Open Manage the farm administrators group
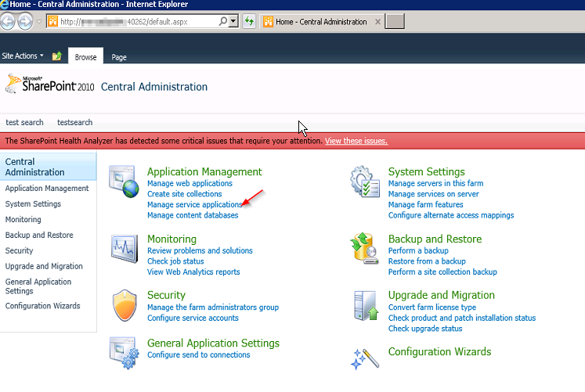Screen dimensions: 585x392 [x=213, y=307]
